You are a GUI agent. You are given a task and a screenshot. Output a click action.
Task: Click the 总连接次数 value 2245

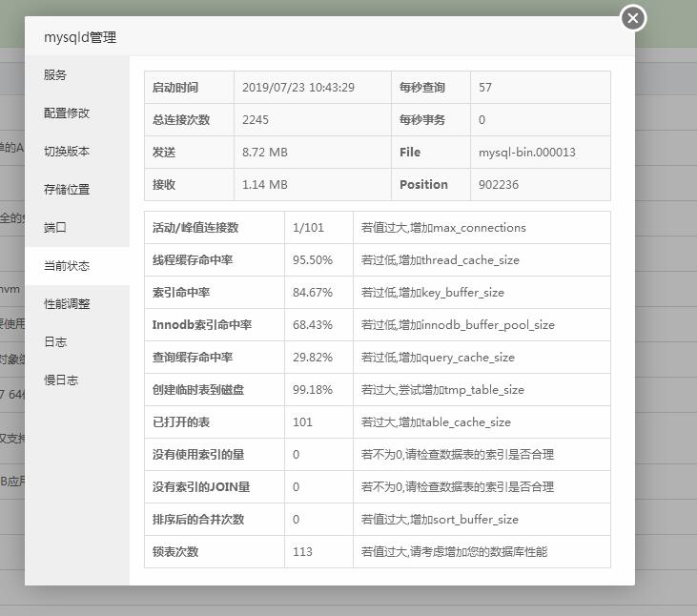point(256,120)
